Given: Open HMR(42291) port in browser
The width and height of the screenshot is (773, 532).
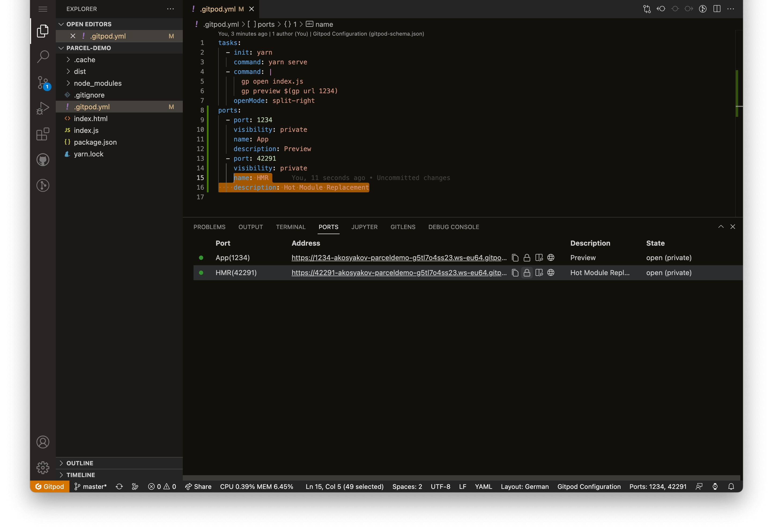Looking at the screenshot, I should pos(551,273).
